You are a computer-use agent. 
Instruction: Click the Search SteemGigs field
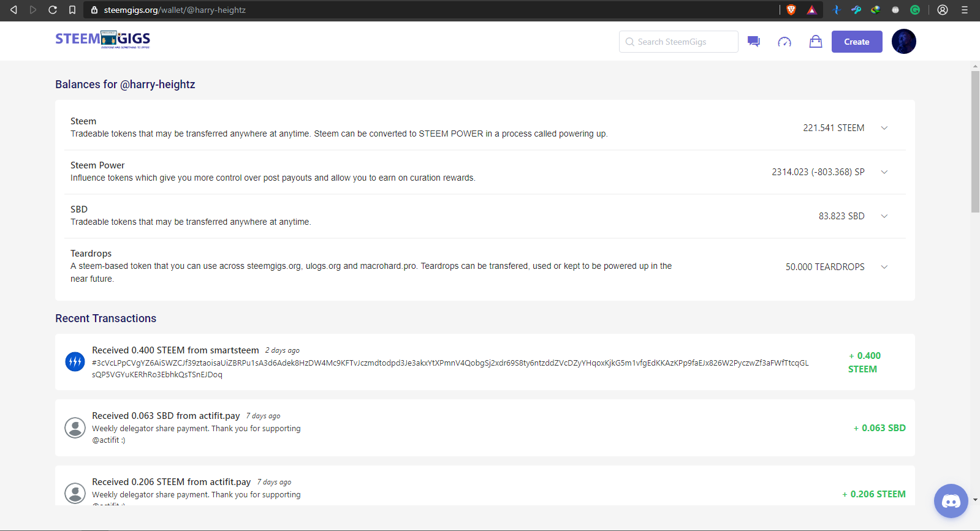click(x=678, y=42)
